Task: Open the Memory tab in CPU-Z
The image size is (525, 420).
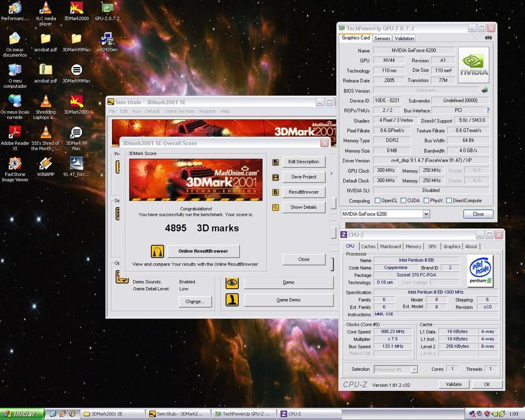Action: click(413, 246)
